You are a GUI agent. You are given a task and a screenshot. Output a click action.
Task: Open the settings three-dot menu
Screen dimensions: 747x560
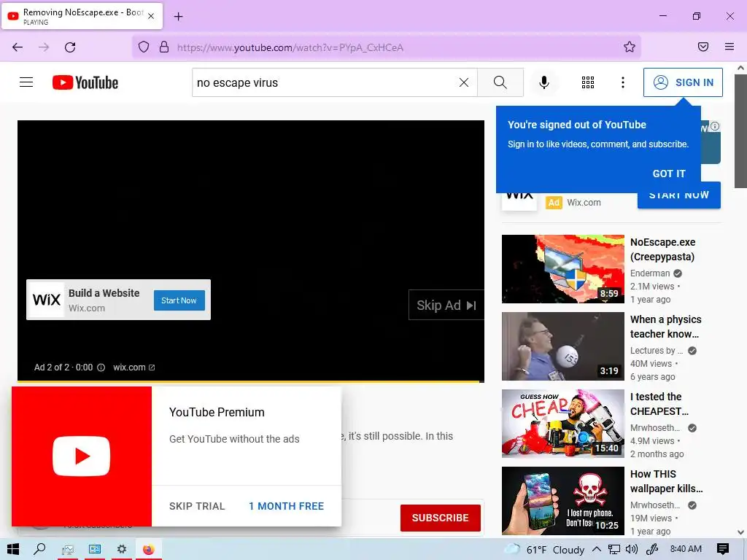(x=623, y=82)
